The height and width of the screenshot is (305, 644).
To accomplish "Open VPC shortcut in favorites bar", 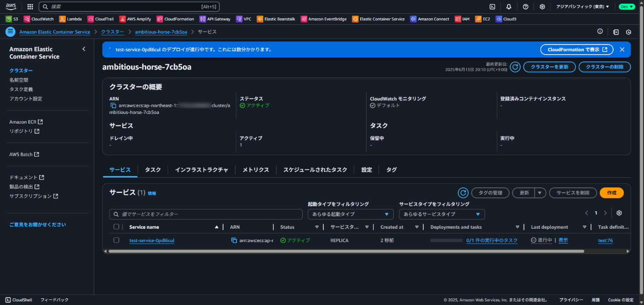I will coord(244,19).
